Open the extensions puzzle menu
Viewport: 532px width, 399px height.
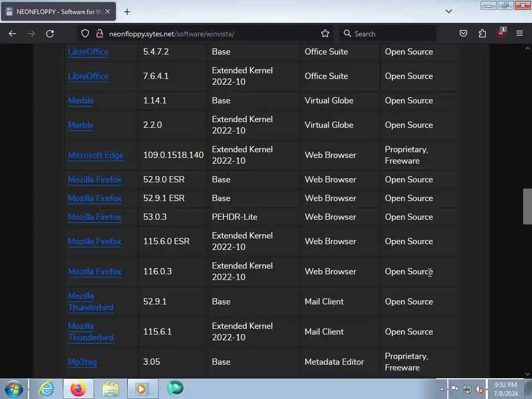point(482,33)
